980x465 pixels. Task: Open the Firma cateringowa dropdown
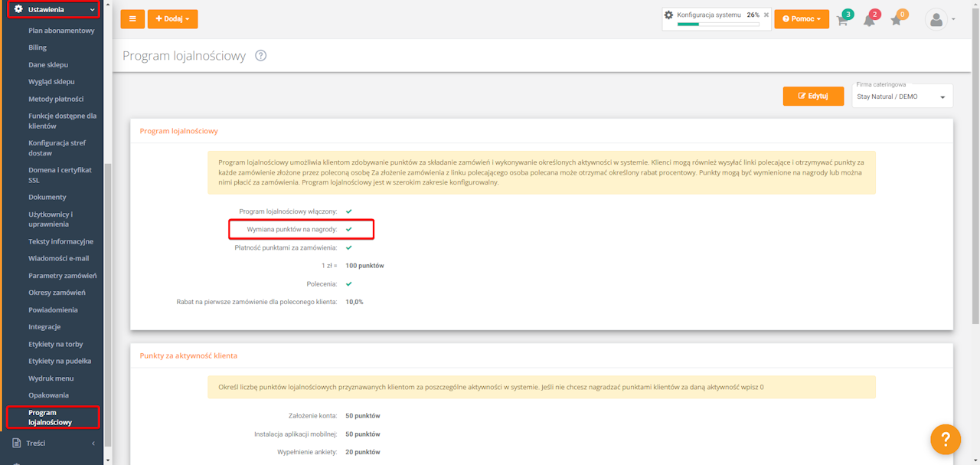click(x=902, y=97)
